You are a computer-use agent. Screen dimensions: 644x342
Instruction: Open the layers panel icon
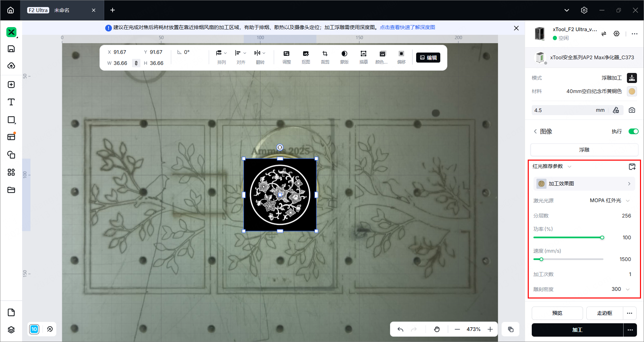(11, 330)
